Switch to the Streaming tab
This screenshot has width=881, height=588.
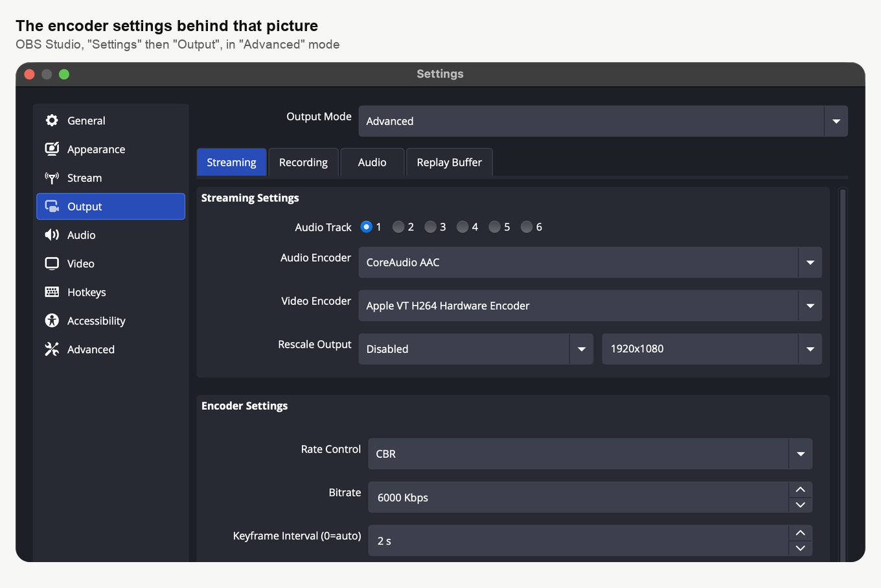pos(231,162)
